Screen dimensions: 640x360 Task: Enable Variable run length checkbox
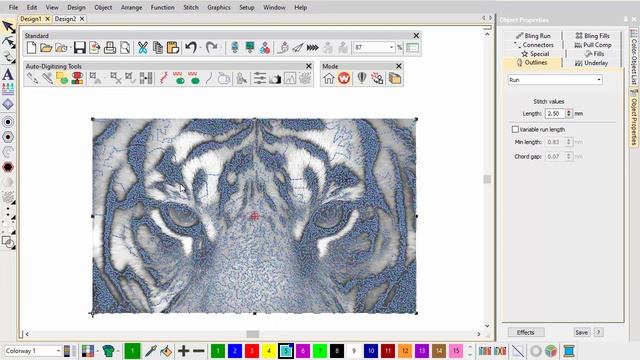[x=515, y=129]
